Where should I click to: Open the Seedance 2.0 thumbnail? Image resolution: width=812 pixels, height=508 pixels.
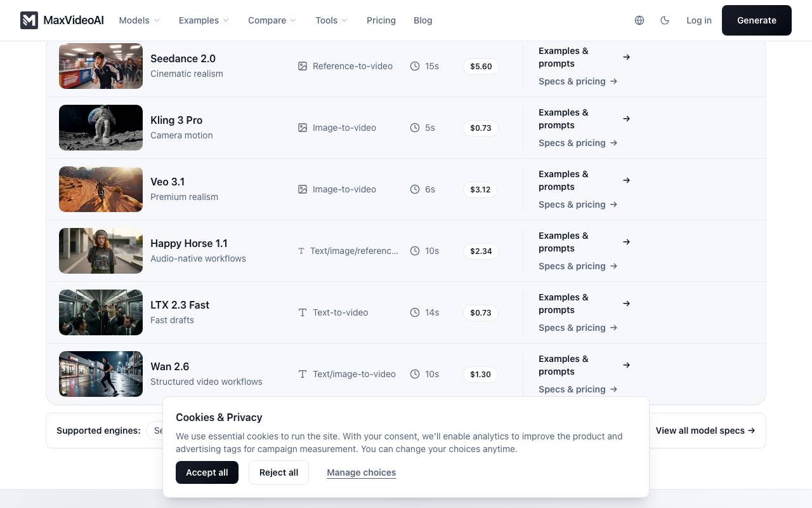[x=101, y=66]
